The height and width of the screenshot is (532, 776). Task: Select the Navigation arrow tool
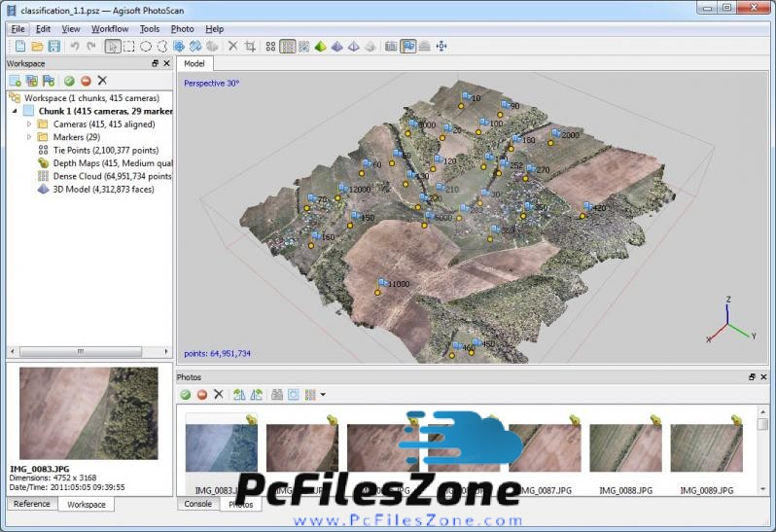(x=113, y=47)
